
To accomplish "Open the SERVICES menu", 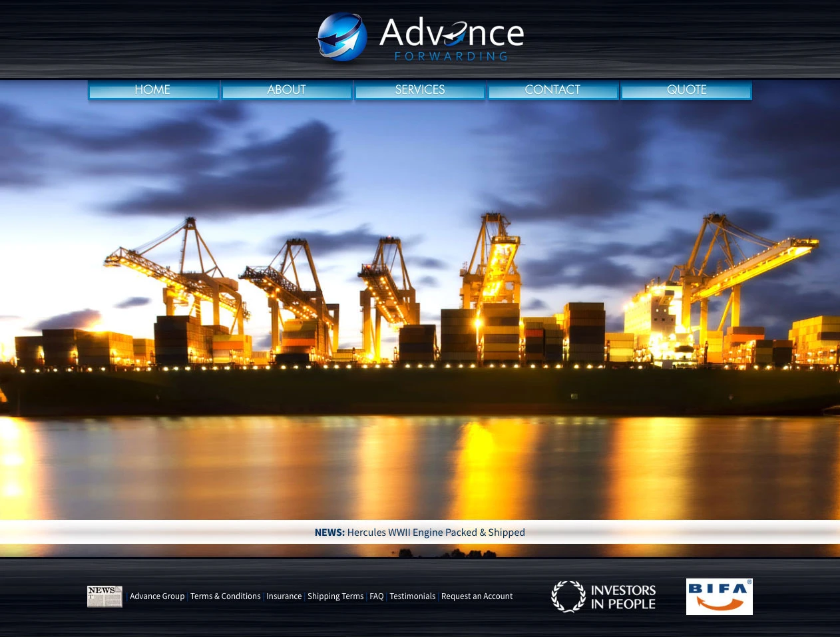I will [x=419, y=90].
